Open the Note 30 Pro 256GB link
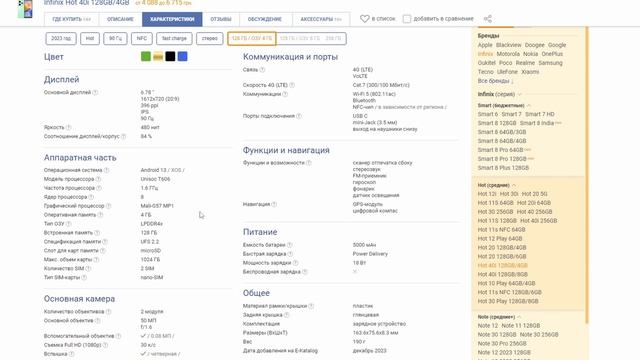 click(x=502, y=344)
